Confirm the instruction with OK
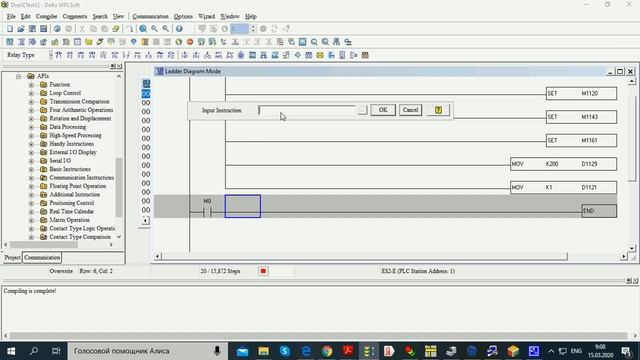The image size is (640, 360). pyautogui.click(x=383, y=110)
